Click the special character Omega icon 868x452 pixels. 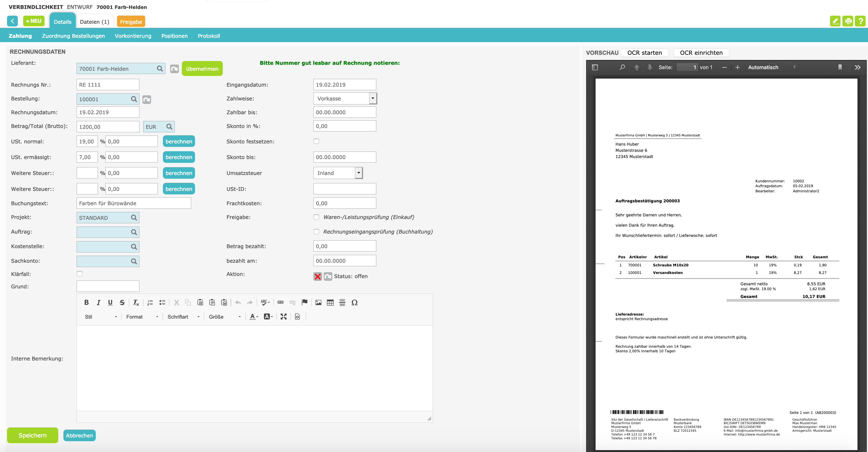tap(354, 303)
